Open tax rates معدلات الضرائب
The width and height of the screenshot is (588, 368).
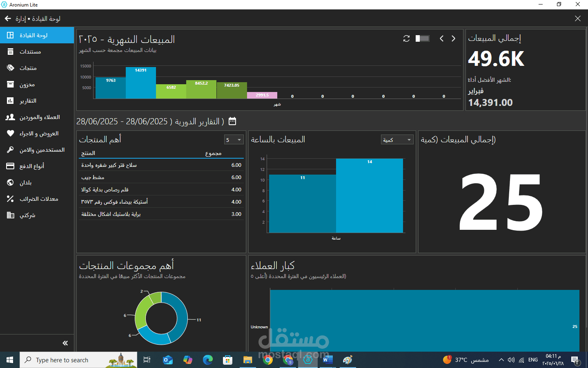[37, 199]
